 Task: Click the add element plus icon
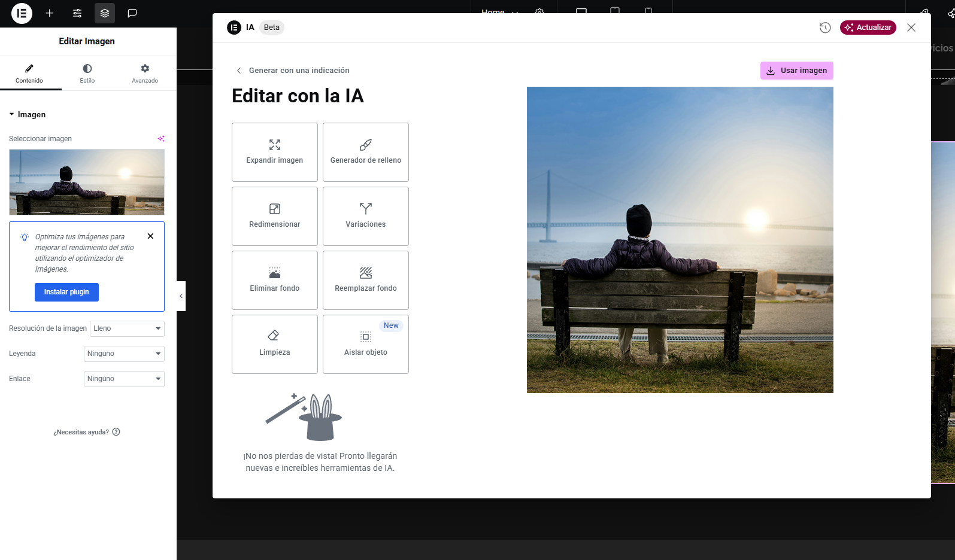[x=50, y=13]
